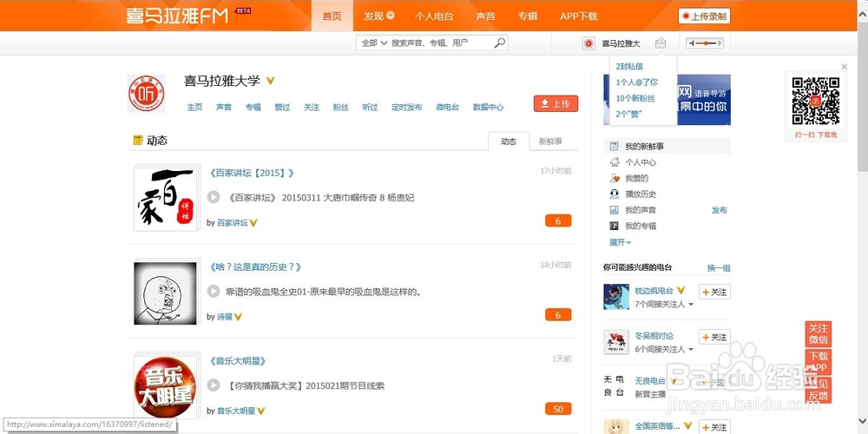Open the 粉丝 profile tab

340,108
